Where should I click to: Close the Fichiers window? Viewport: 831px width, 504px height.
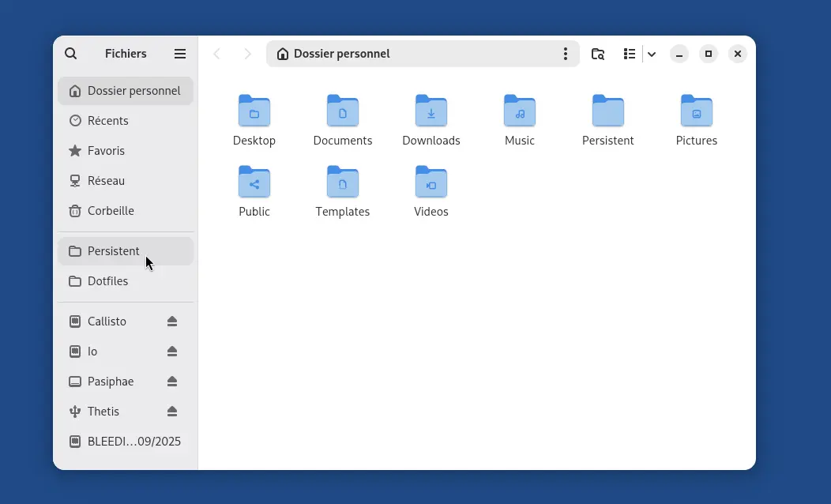[737, 54]
